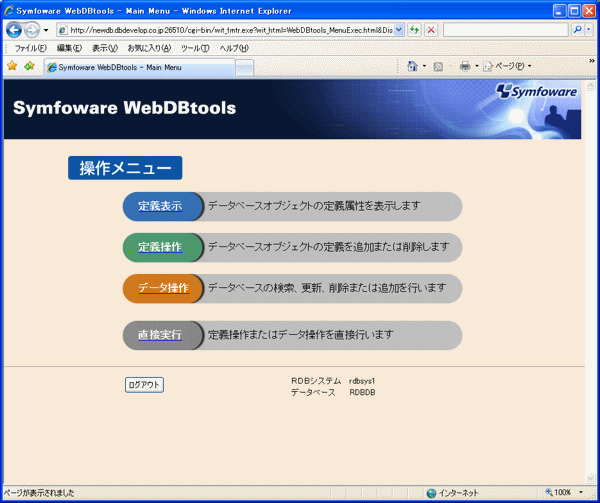
Task: Minimize the Internet Explorer window
Action: (x=559, y=11)
